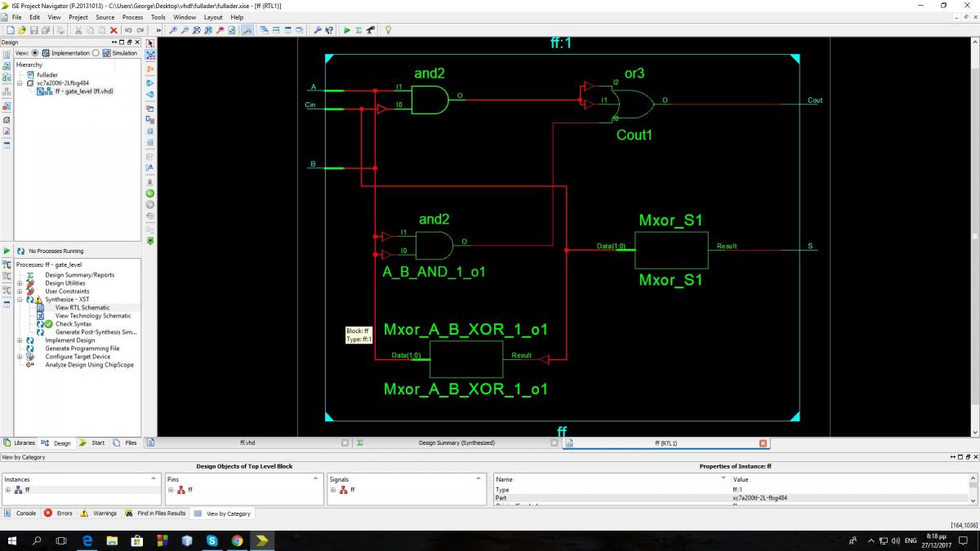980x551 pixels.
Task: Open the File menu
Action: pos(16,17)
